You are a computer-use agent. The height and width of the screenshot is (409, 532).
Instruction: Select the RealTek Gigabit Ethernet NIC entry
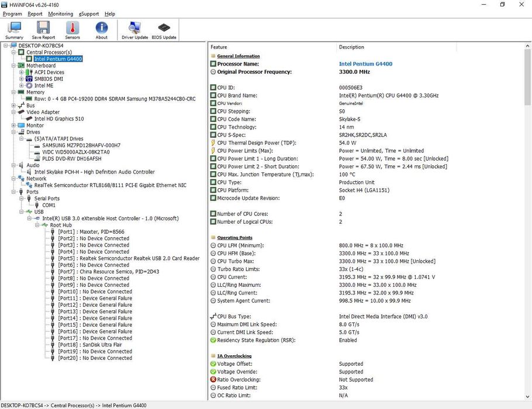pyautogui.click(x=110, y=185)
